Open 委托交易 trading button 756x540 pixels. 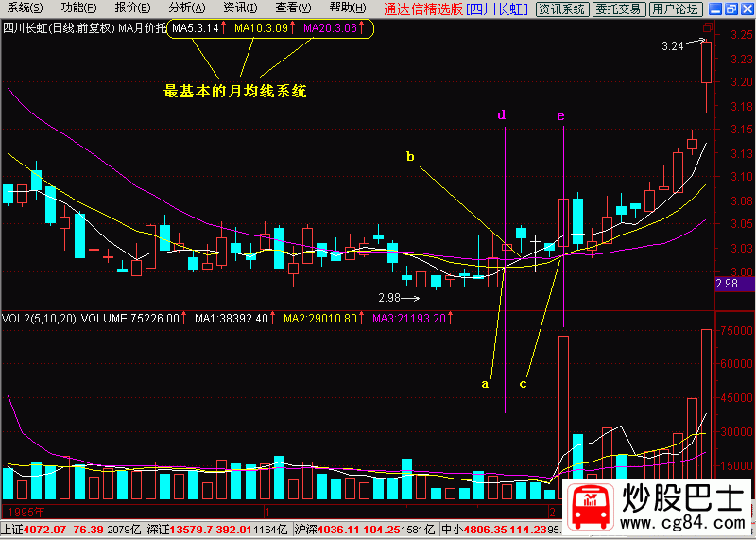pos(618,9)
